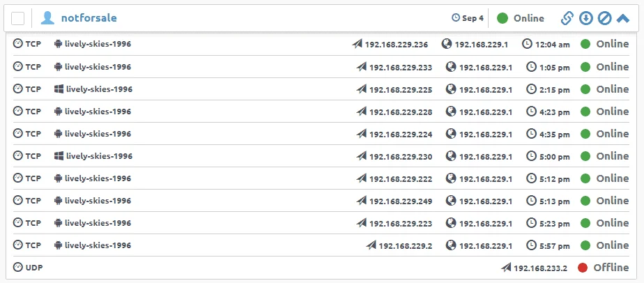Click the Android icon in the 192.168.229.249 row
This screenshot has height=283, width=644.
tap(58, 201)
